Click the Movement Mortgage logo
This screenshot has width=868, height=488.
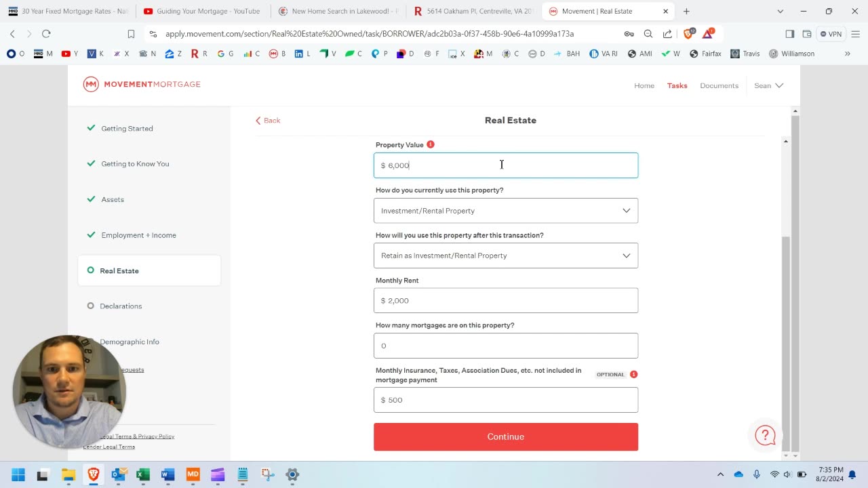pos(142,84)
